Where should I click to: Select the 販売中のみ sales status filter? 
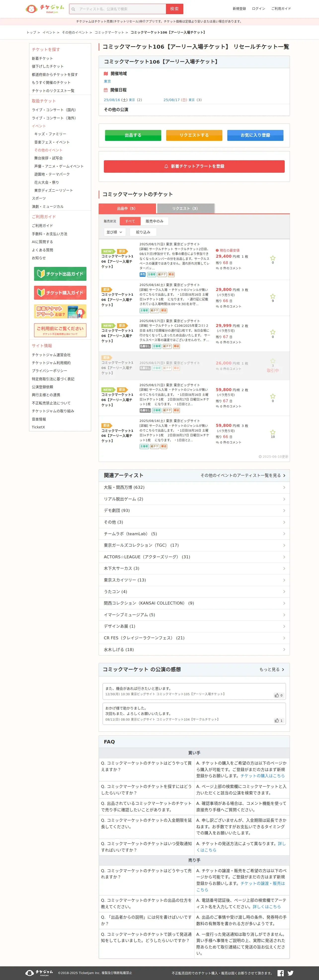coord(154,221)
